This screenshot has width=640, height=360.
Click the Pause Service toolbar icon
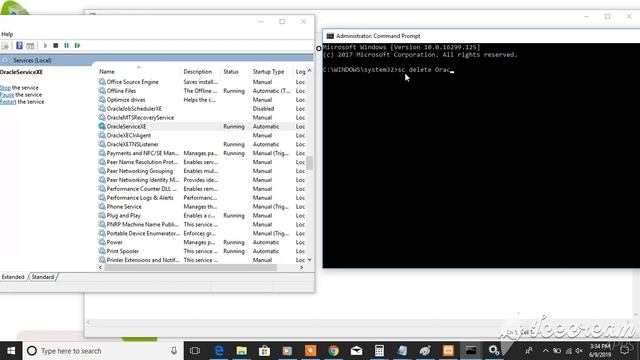pyautogui.click(x=67, y=45)
